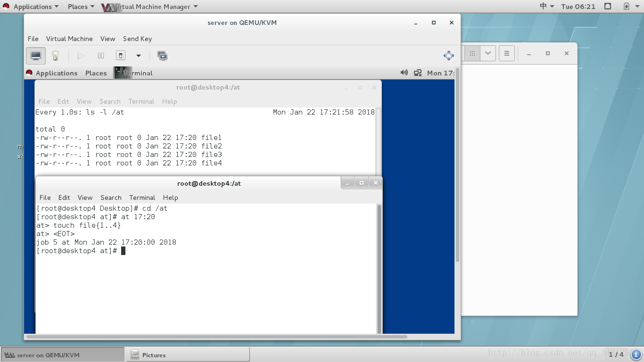Open View menu of server window
644x362 pixels.
(107, 39)
